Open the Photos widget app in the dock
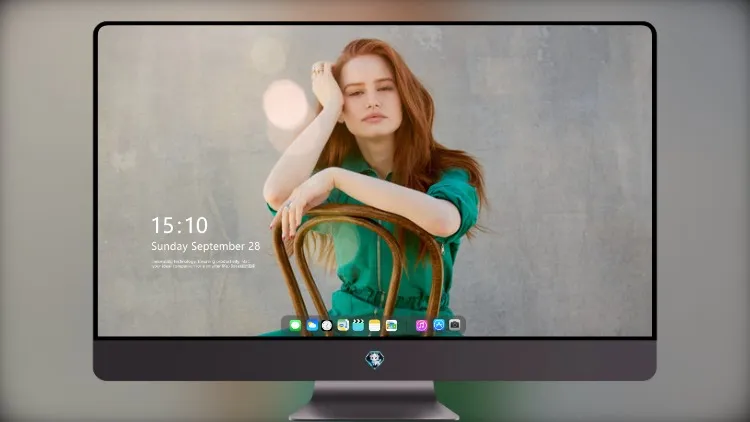This screenshot has width=750, height=422. pos(391,325)
